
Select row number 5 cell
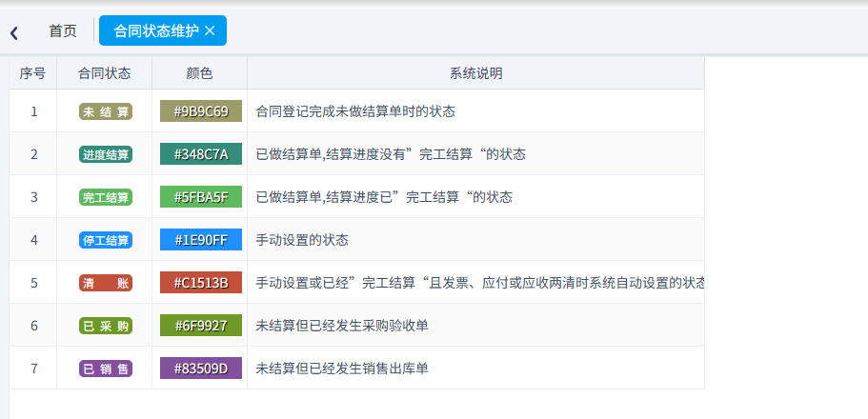(33, 283)
